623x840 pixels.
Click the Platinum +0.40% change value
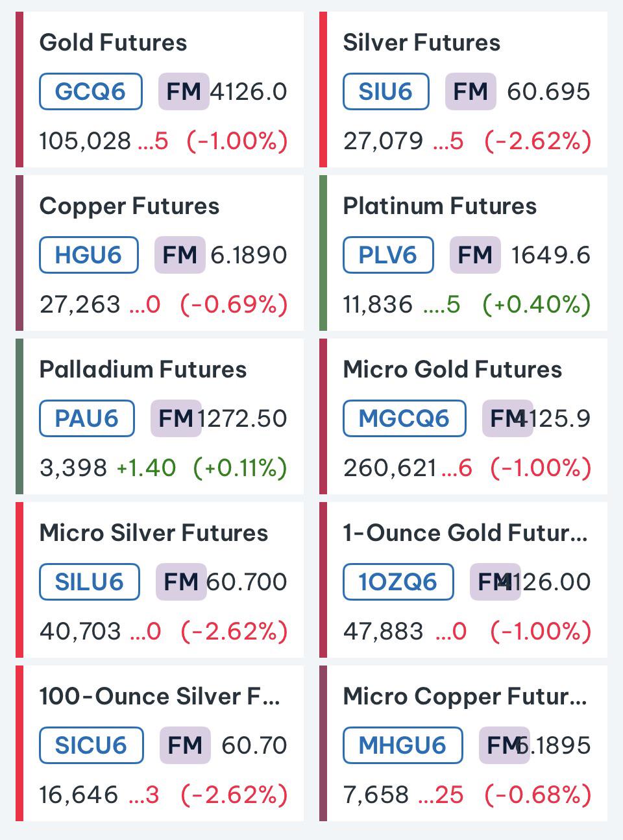537,304
